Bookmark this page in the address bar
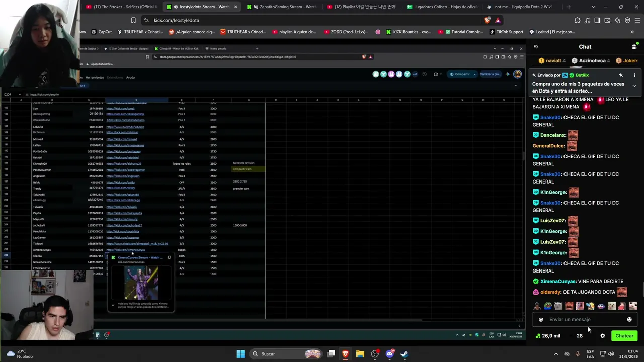Viewport: 644px width, 362px height. [x=133, y=20]
